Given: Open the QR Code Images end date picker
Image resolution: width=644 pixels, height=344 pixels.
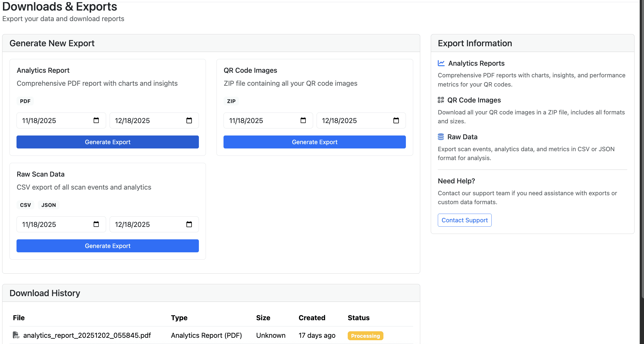Looking at the screenshot, I should [396, 120].
